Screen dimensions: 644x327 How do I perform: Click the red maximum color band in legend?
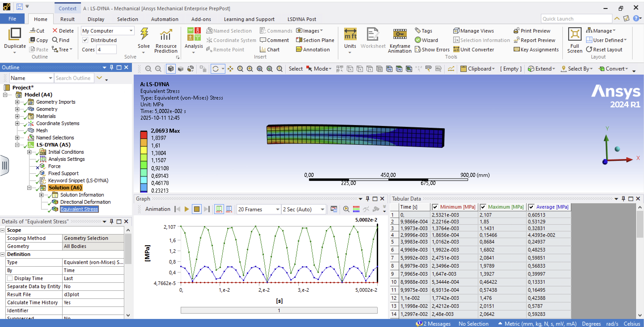pyautogui.click(x=144, y=135)
